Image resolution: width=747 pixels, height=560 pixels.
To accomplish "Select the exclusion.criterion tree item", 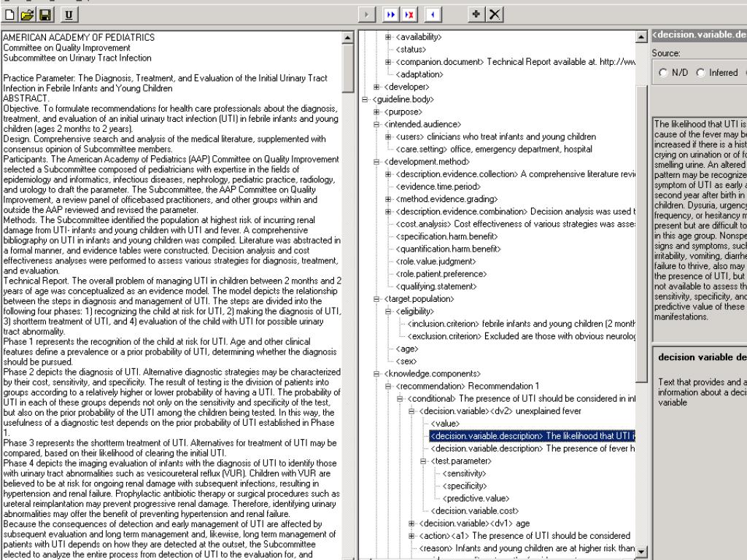I will [x=521, y=336].
